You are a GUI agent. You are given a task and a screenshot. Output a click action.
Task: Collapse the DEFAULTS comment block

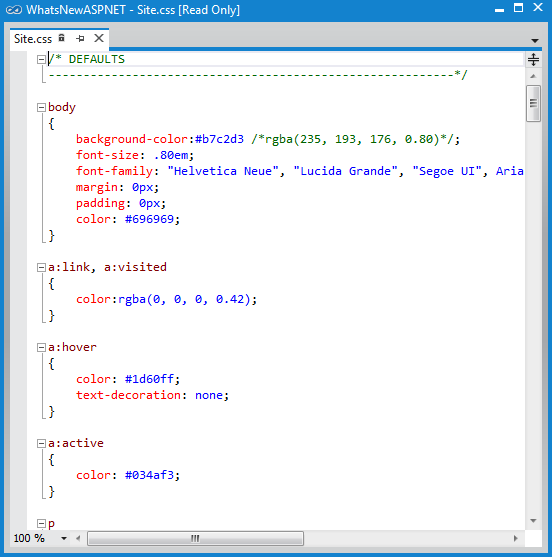click(x=41, y=59)
